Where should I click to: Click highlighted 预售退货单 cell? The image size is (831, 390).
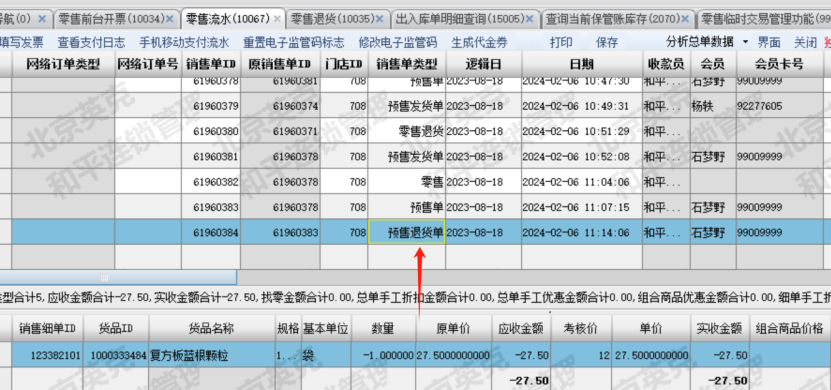(406, 232)
